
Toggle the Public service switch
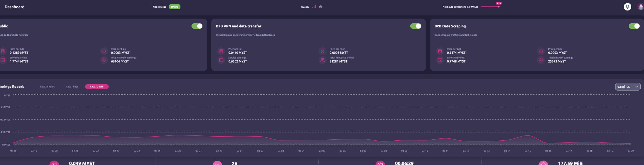[x=197, y=26]
